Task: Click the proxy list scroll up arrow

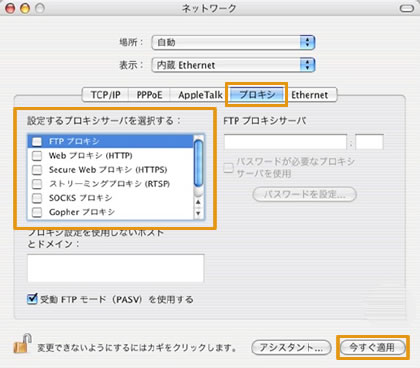Action: 198,202
